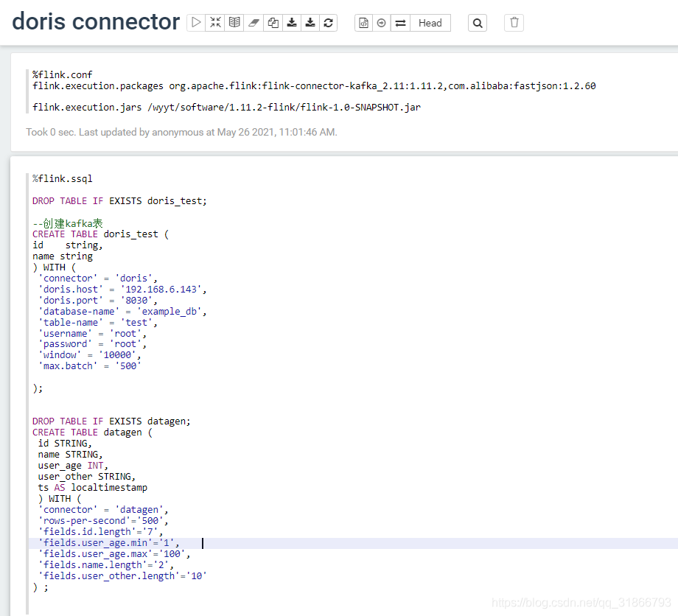Reload note with refresh arrows icon
Image resolution: width=678 pixels, height=616 pixels.
coord(328,23)
